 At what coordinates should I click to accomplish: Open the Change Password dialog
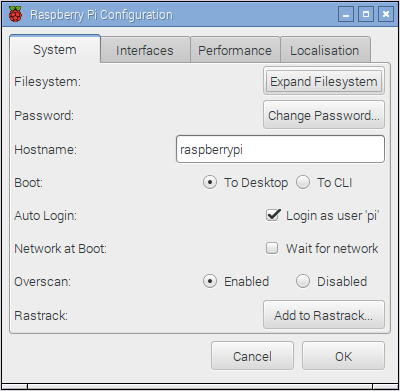pyautogui.click(x=324, y=115)
